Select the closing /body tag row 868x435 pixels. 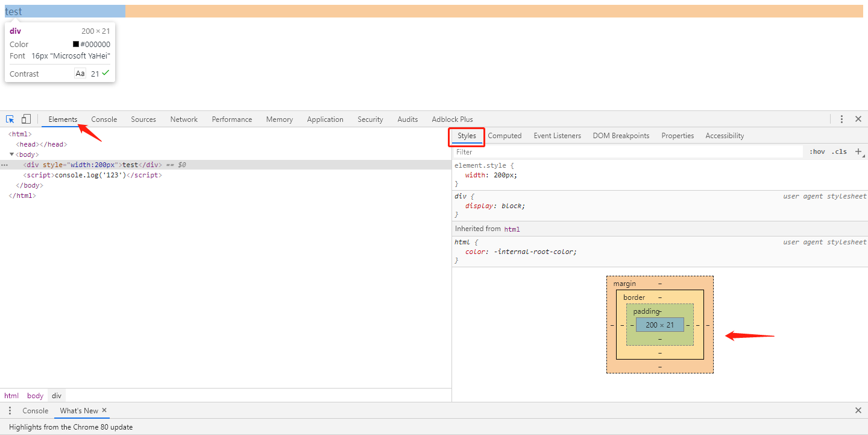(x=30, y=185)
